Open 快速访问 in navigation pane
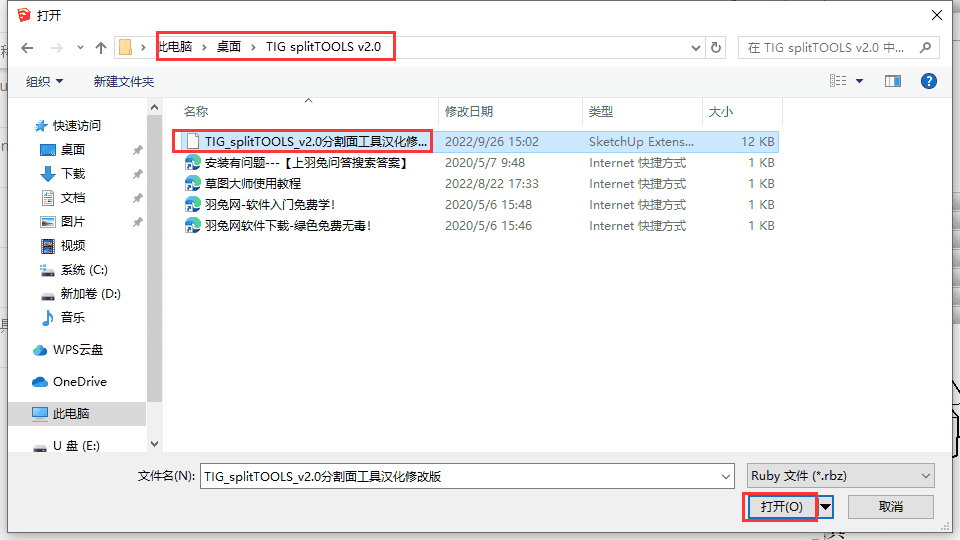 [77, 126]
